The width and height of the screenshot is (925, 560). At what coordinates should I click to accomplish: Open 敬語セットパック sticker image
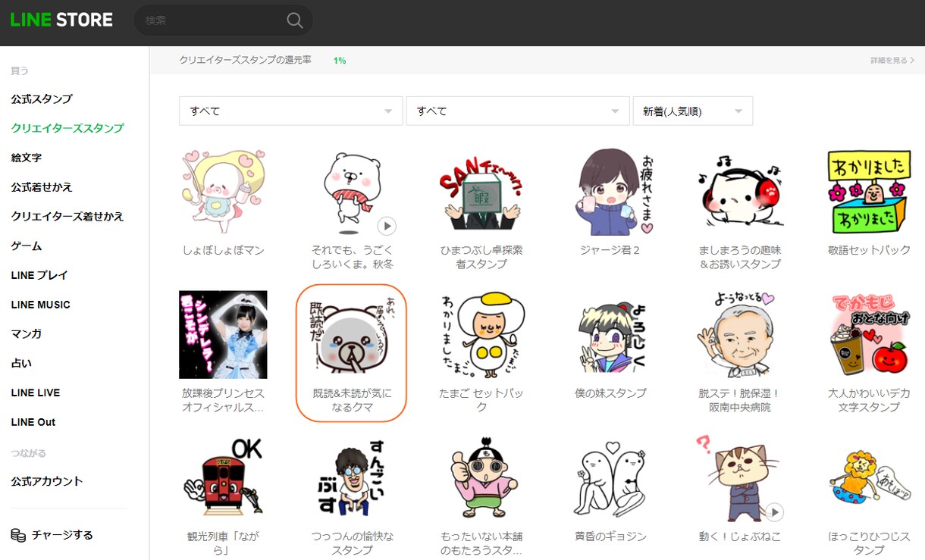(x=869, y=192)
